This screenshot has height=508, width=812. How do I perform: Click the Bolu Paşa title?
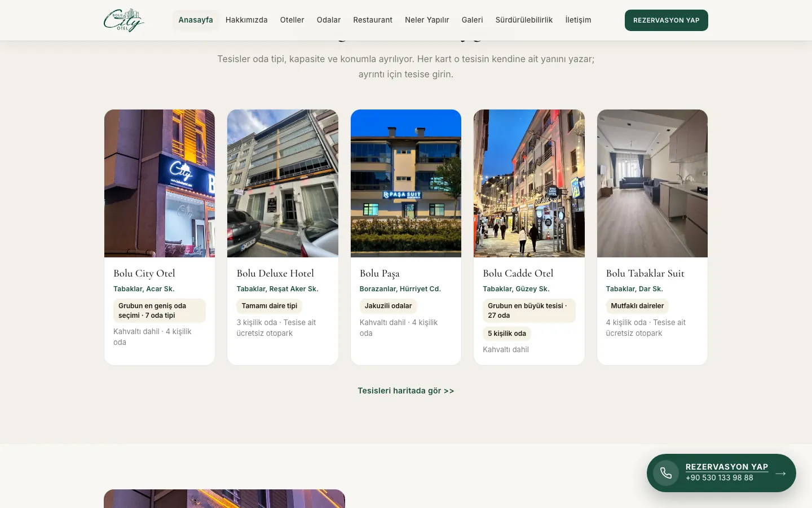379,274
